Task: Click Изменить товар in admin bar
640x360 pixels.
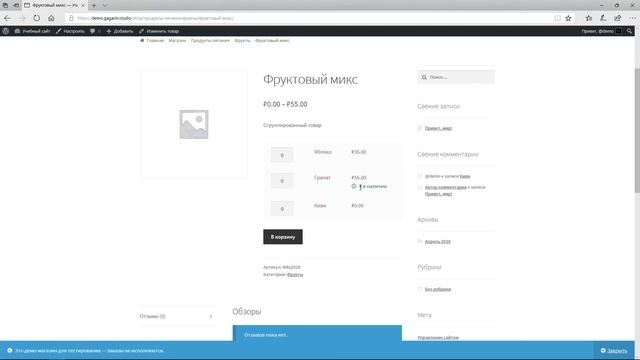Action: (159, 31)
